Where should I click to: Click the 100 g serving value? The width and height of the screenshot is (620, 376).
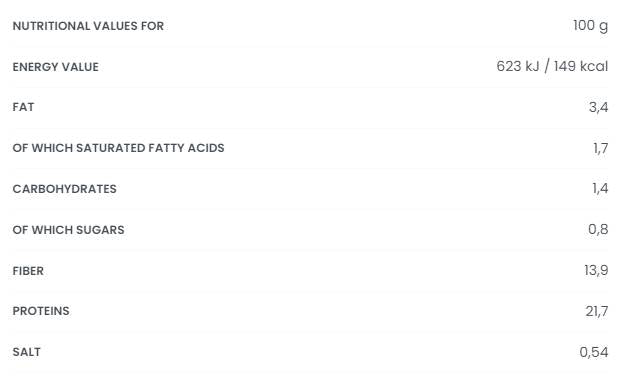pos(590,26)
